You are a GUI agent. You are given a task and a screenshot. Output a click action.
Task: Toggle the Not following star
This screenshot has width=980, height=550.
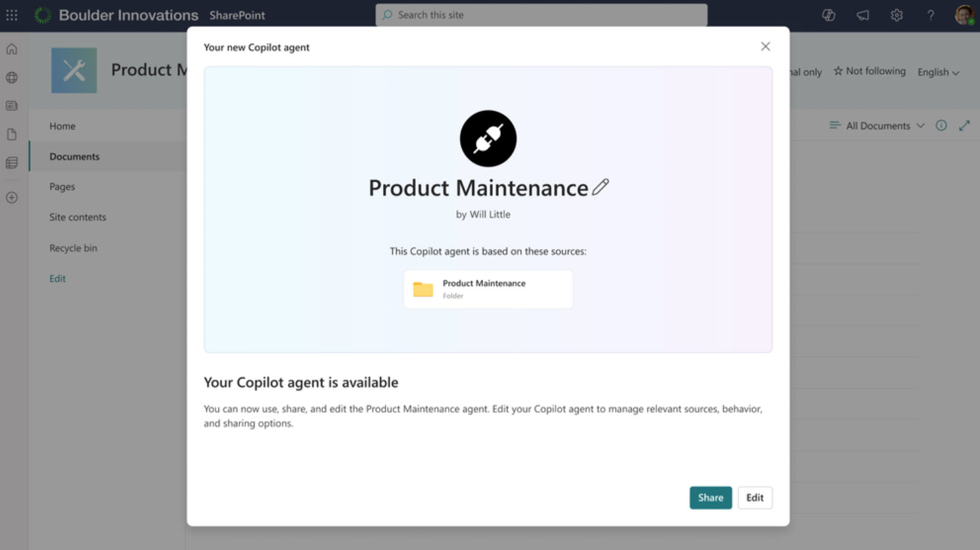(869, 71)
